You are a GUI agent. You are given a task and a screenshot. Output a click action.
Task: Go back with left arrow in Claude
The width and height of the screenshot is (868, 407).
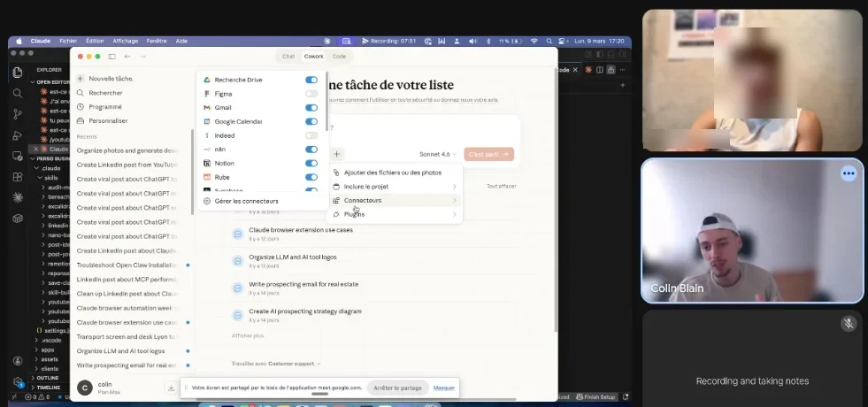point(127,57)
